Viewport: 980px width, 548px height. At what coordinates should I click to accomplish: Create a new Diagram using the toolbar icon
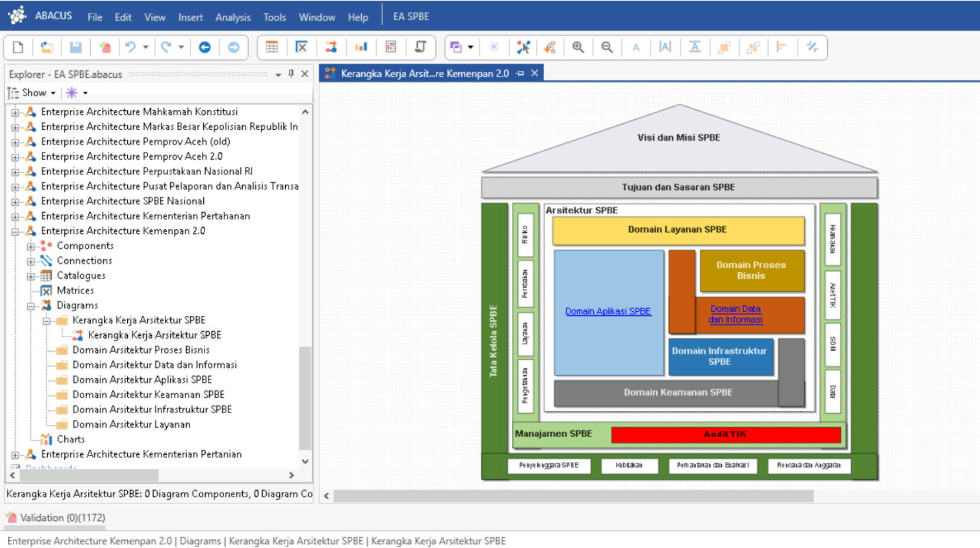point(332,47)
